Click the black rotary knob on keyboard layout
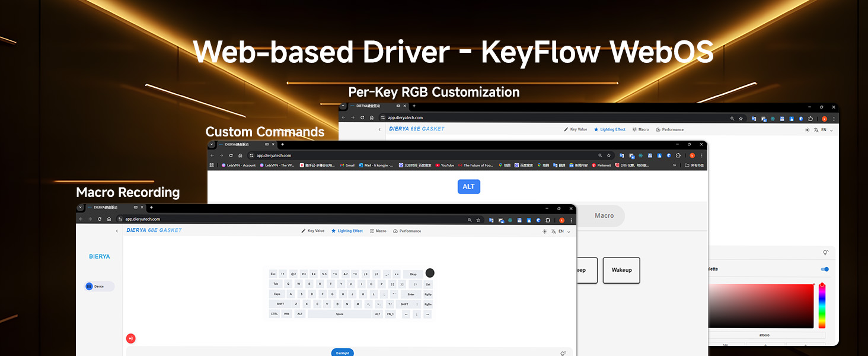 (430, 273)
